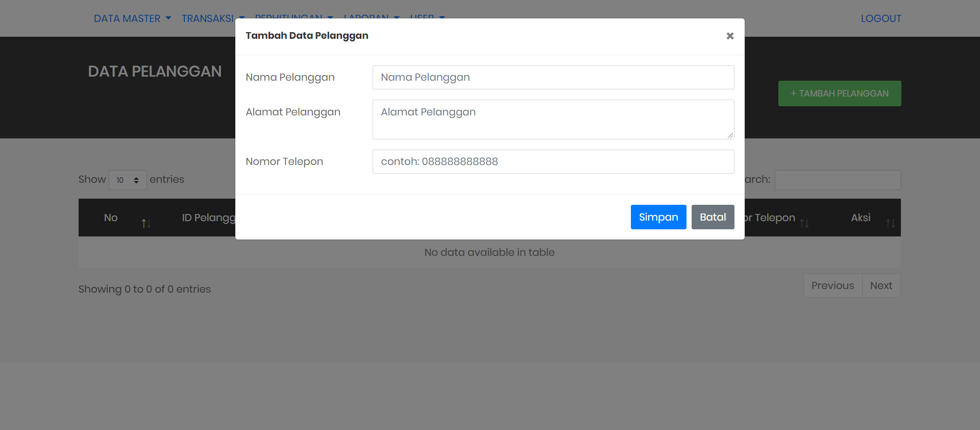The image size is (980, 430).
Task: Click the ID Pelanggan column header
Action: 209,218
